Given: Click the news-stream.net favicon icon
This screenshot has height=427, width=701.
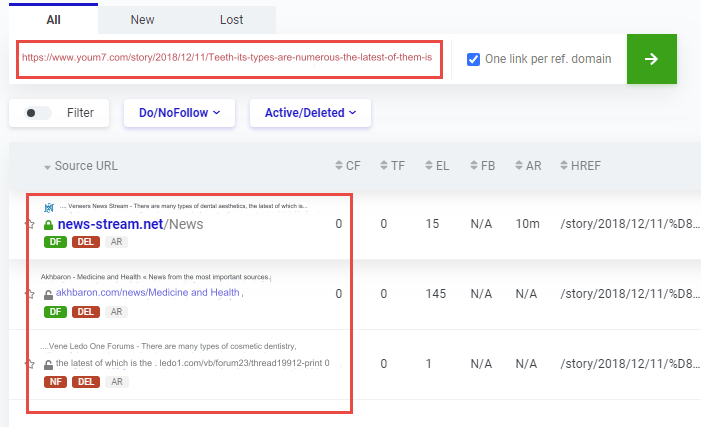Looking at the screenshot, I should click(x=49, y=207).
